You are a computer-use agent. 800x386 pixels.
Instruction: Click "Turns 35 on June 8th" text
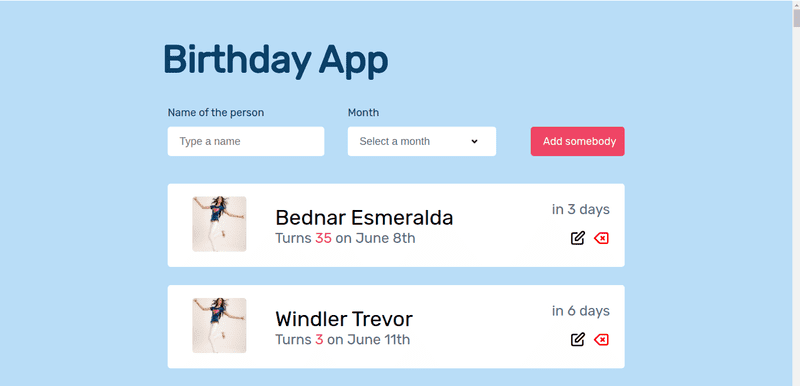pos(345,238)
